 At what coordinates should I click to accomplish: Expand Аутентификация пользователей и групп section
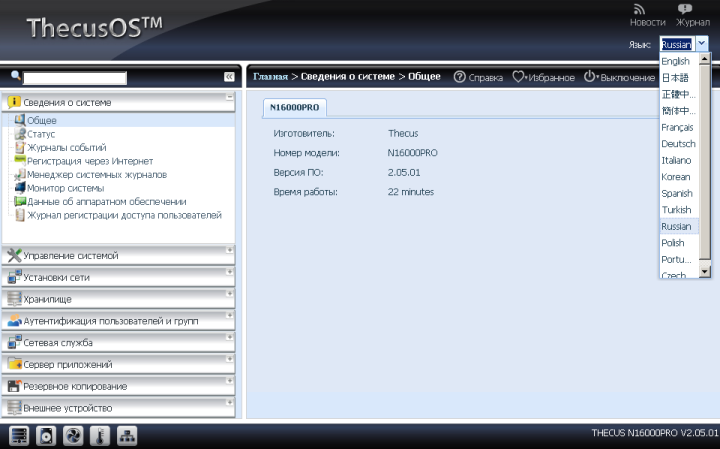click(x=229, y=315)
